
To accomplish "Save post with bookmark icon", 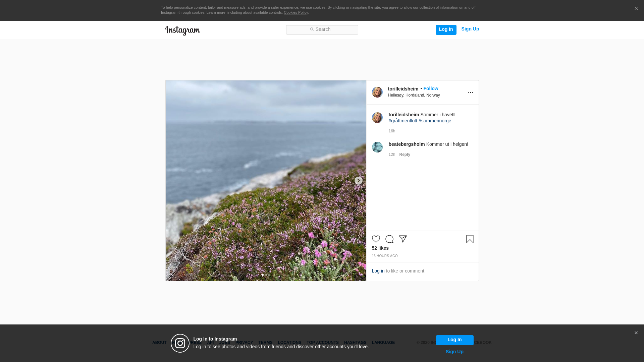I will (x=470, y=239).
